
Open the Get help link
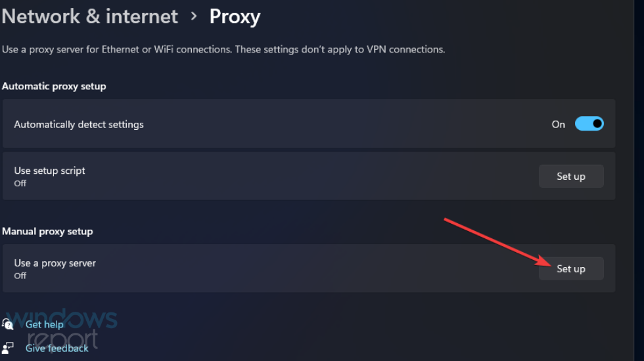pos(44,324)
